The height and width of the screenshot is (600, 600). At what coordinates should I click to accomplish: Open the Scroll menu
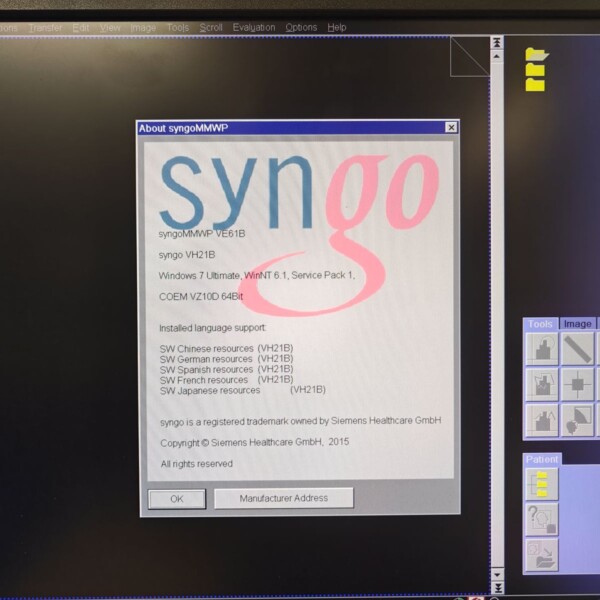[x=211, y=28]
